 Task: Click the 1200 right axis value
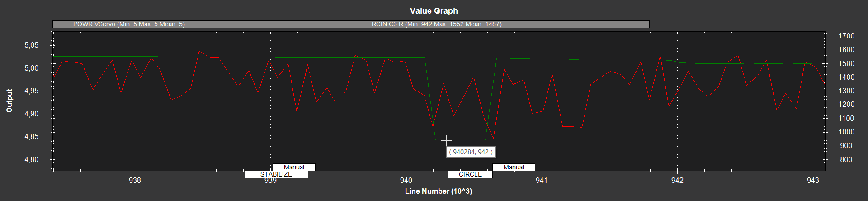[x=846, y=105]
